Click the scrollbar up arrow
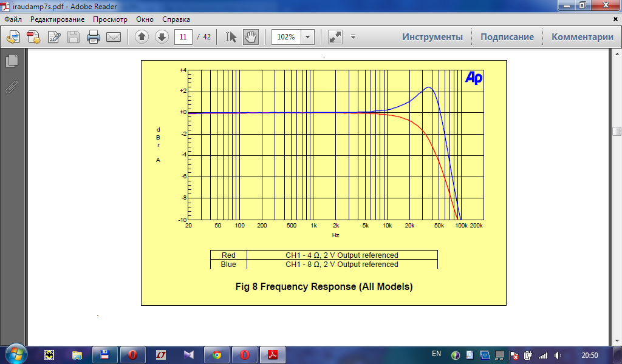 (617, 53)
